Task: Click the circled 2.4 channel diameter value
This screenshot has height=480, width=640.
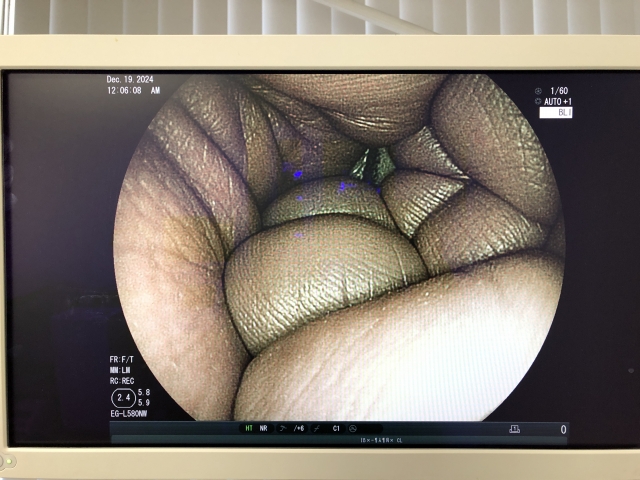Action: point(123,398)
